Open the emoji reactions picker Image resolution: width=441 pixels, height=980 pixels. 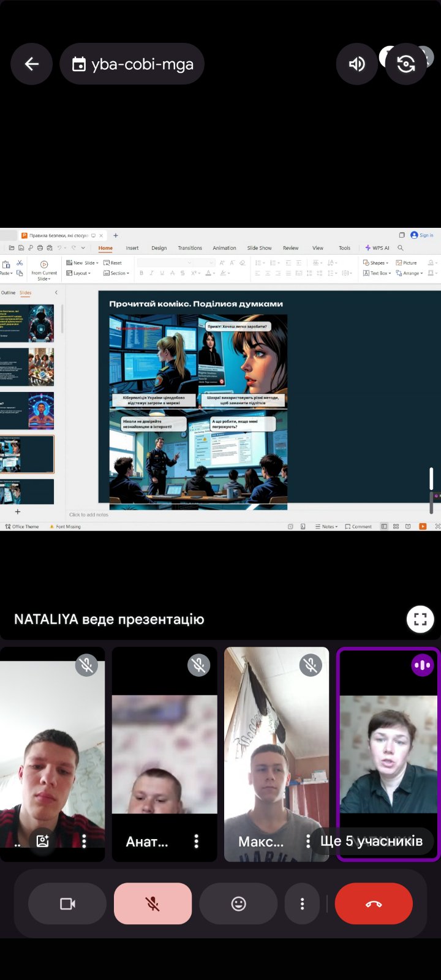pos(238,903)
